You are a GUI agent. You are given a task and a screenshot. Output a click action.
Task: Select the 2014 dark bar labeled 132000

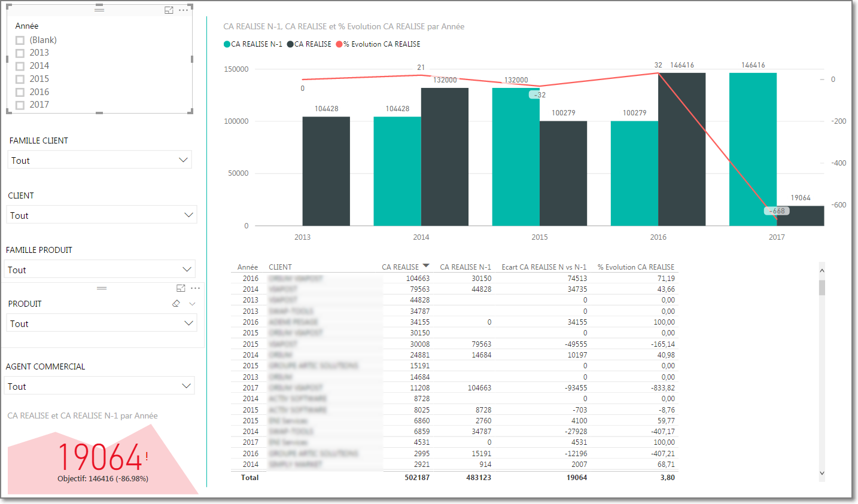click(445, 157)
